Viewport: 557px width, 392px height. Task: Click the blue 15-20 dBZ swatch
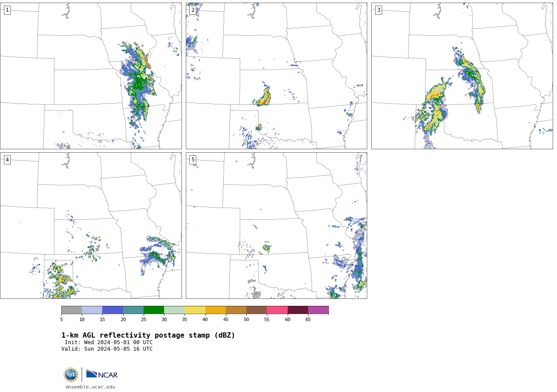point(113,310)
